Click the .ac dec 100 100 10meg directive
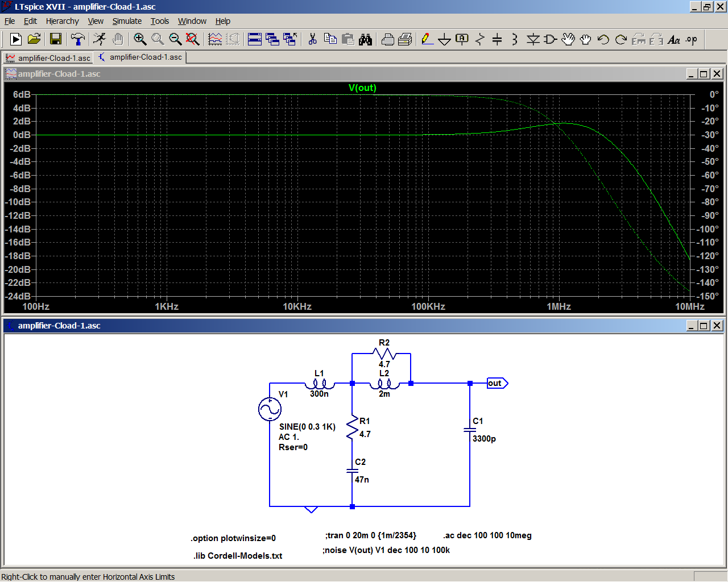 (487, 535)
